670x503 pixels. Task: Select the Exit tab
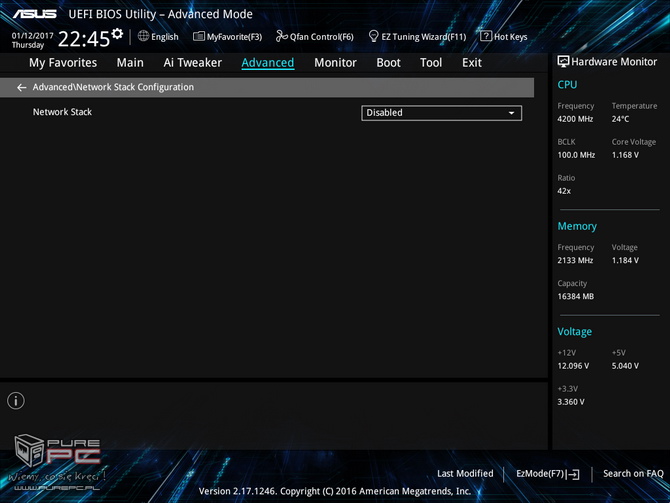point(472,63)
